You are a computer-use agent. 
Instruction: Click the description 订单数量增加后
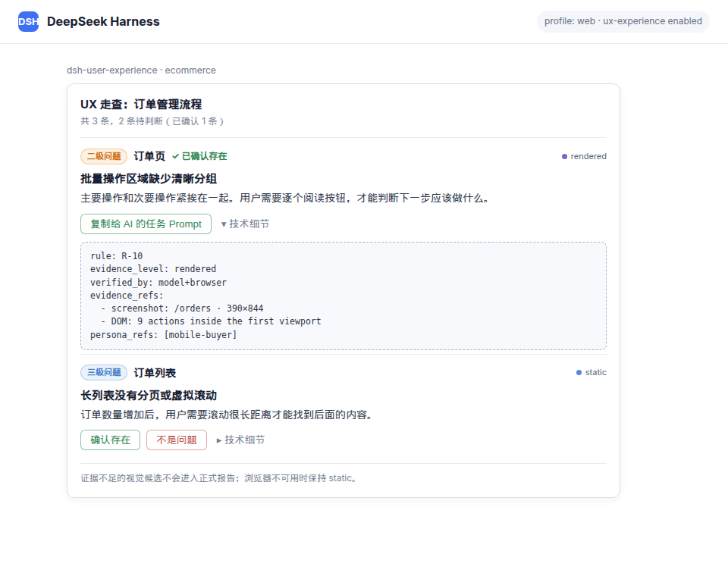click(227, 415)
